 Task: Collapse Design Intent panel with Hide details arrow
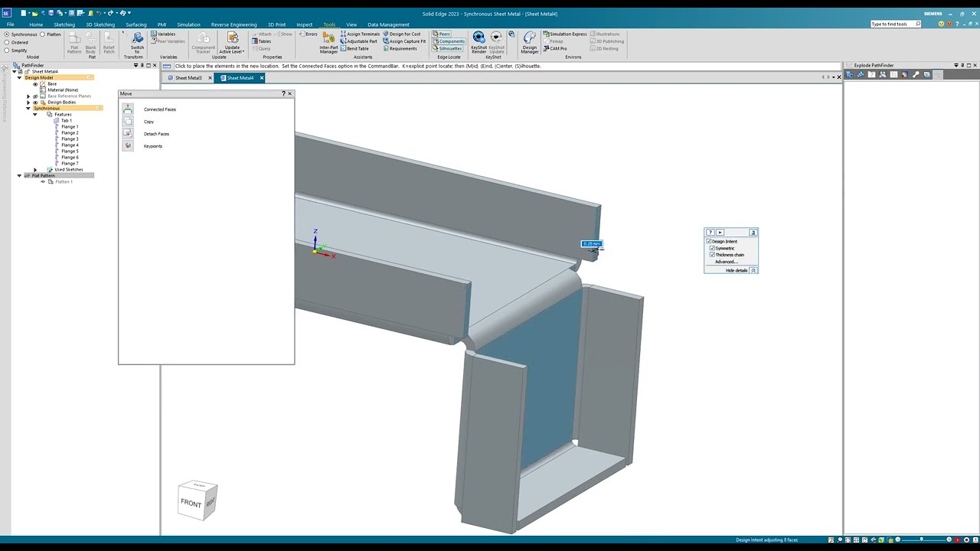point(753,271)
